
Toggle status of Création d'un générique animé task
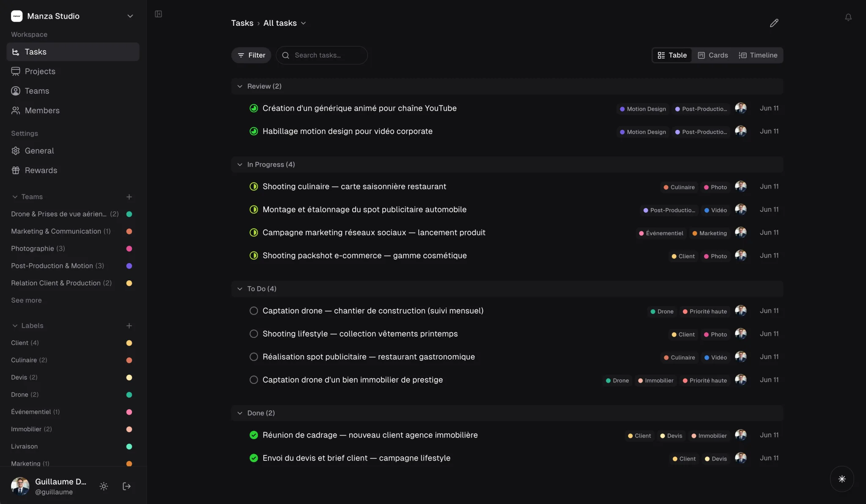tap(254, 108)
